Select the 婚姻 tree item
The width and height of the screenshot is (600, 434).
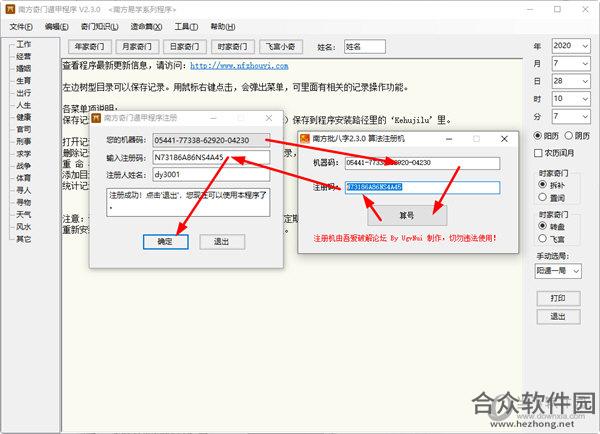pos(24,69)
